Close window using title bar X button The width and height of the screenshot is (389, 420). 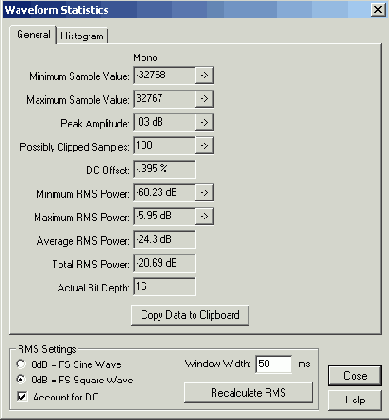point(378,10)
